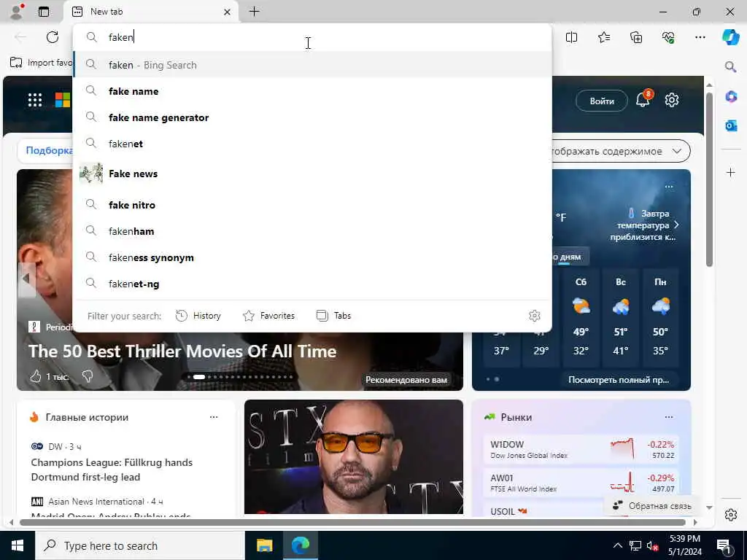Select the 'fakeness synonym' suggestion
The image size is (747, 560).
tap(312, 257)
